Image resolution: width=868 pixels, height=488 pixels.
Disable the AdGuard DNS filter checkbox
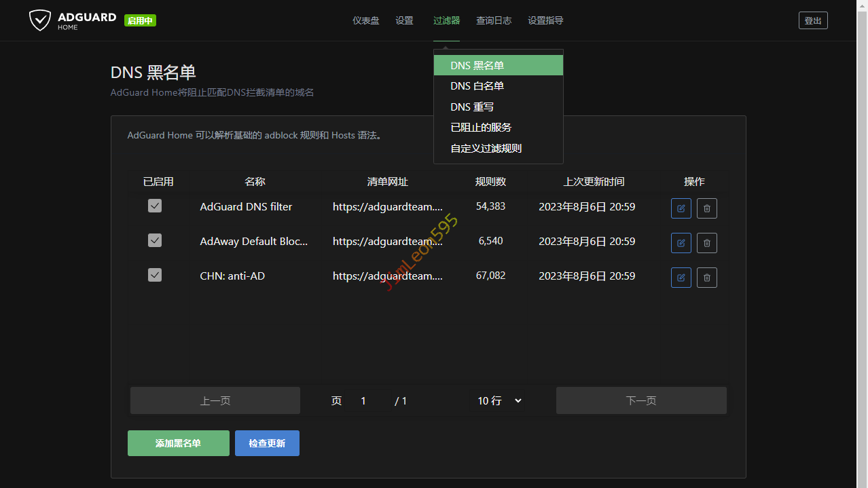point(155,206)
